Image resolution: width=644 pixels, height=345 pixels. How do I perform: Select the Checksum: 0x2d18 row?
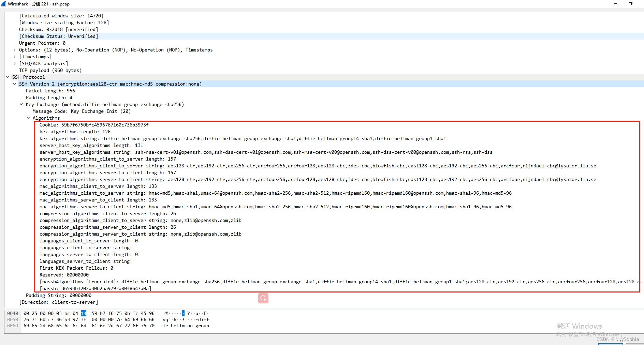pos(59,29)
